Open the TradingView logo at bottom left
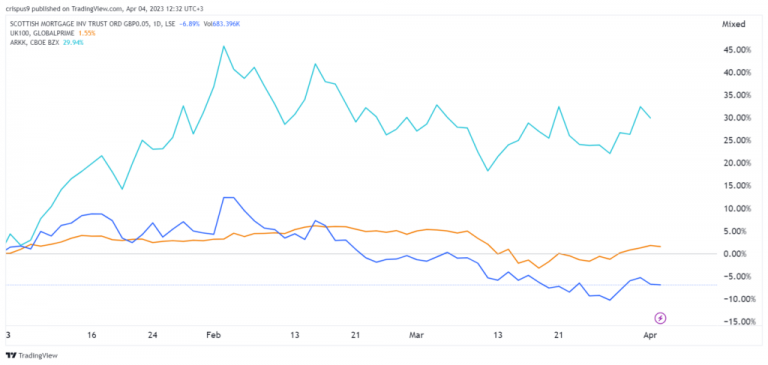The image size is (768, 365). [x=25, y=355]
